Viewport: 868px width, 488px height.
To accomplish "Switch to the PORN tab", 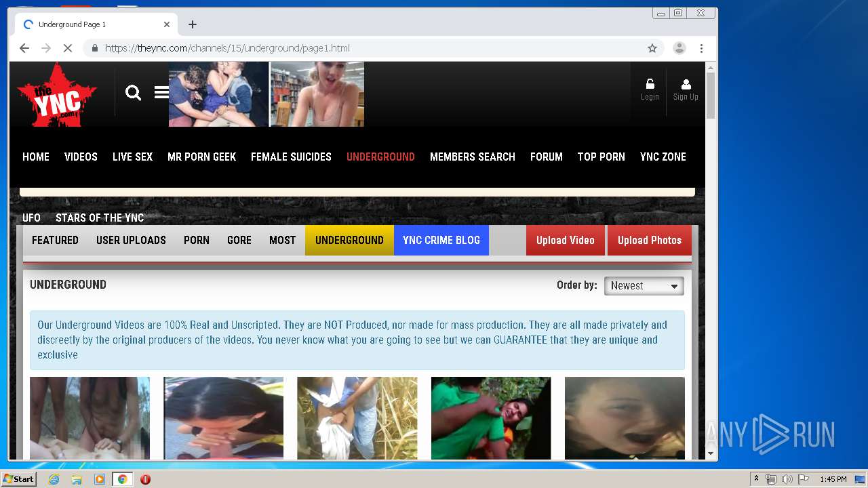I will [197, 240].
